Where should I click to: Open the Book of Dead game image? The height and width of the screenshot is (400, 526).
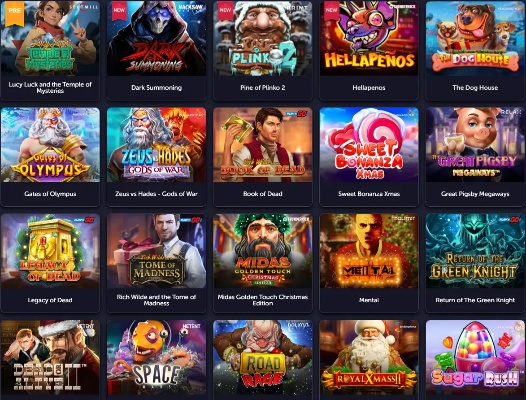point(263,145)
